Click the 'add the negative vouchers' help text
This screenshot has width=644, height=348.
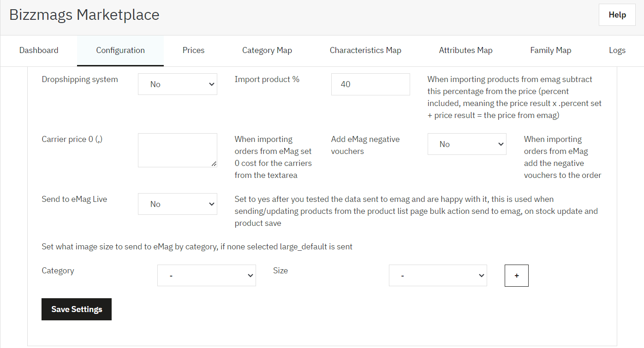(x=563, y=157)
